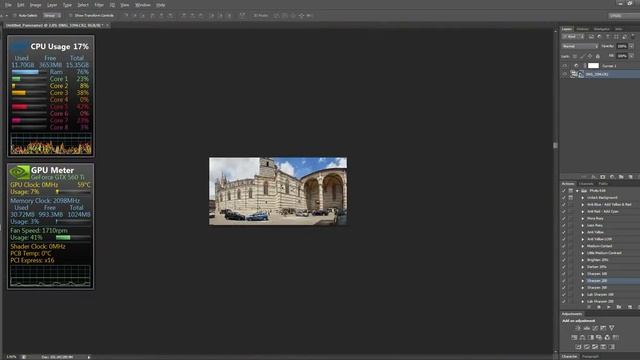This screenshot has height=360, width=640.
Task: Stop playing action in Actions panel
Action: (x=589, y=307)
